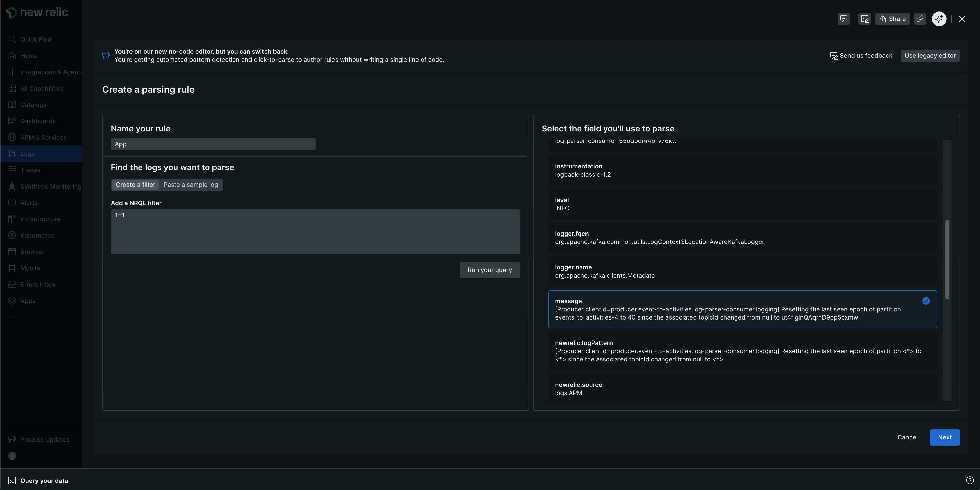Click the user avatar in sidebar bottom
Screen dimensions: 980x490
(x=12, y=456)
